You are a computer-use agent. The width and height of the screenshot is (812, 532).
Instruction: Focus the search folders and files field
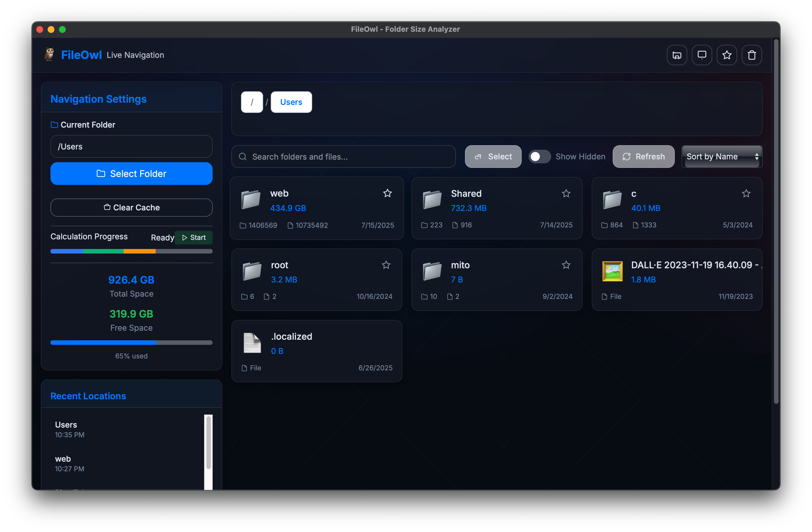coord(343,157)
